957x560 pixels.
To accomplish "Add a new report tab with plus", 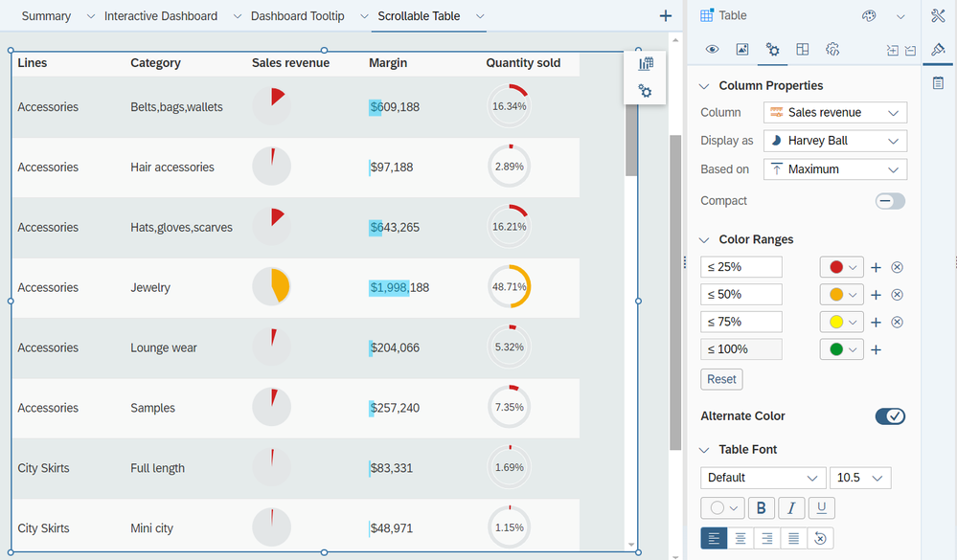I will 666,16.
